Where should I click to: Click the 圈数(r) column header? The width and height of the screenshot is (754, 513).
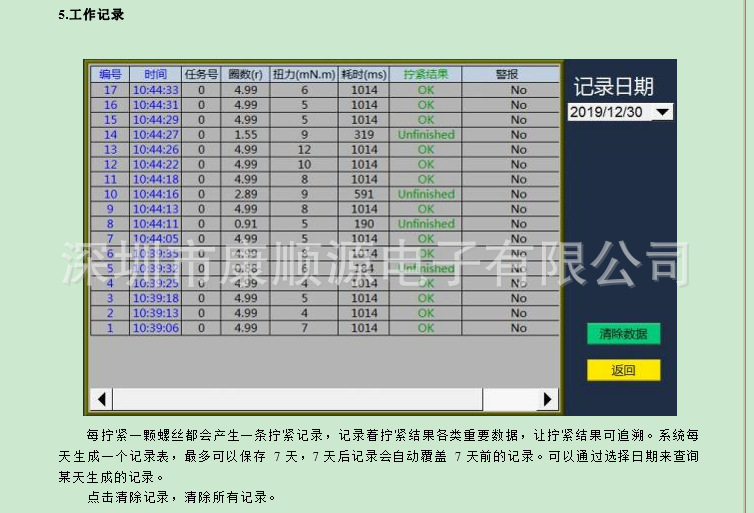[245, 74]
